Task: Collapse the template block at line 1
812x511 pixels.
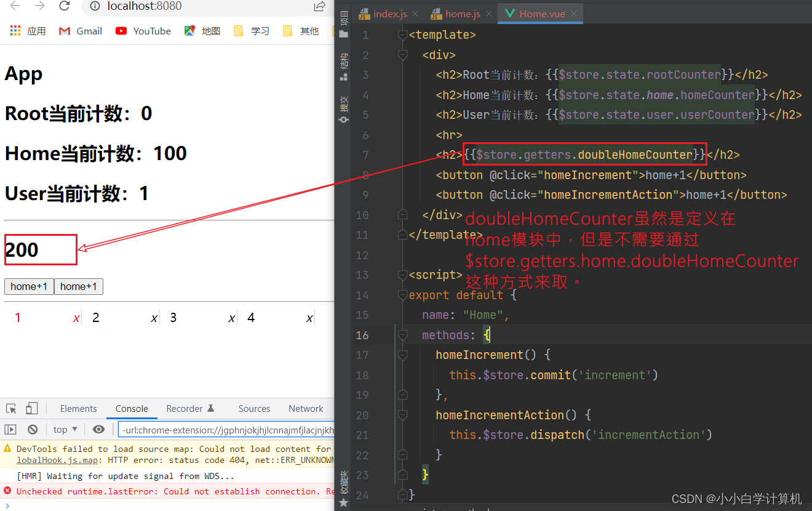Action: click(x=403, y=34)
